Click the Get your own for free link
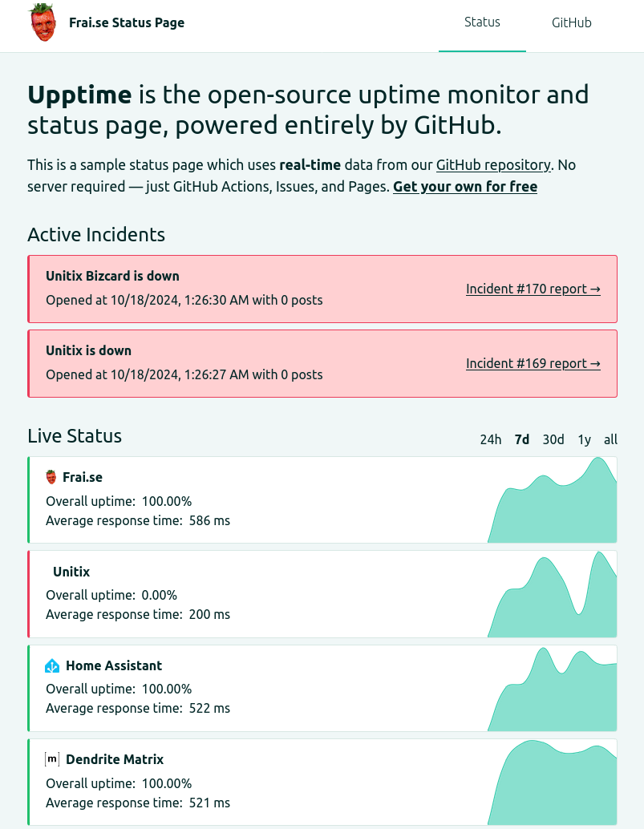644x829 pixels. (x=464, y=187)
